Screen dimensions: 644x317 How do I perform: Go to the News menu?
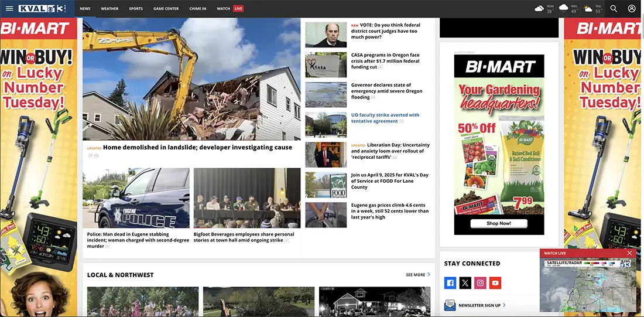(85, 9)
